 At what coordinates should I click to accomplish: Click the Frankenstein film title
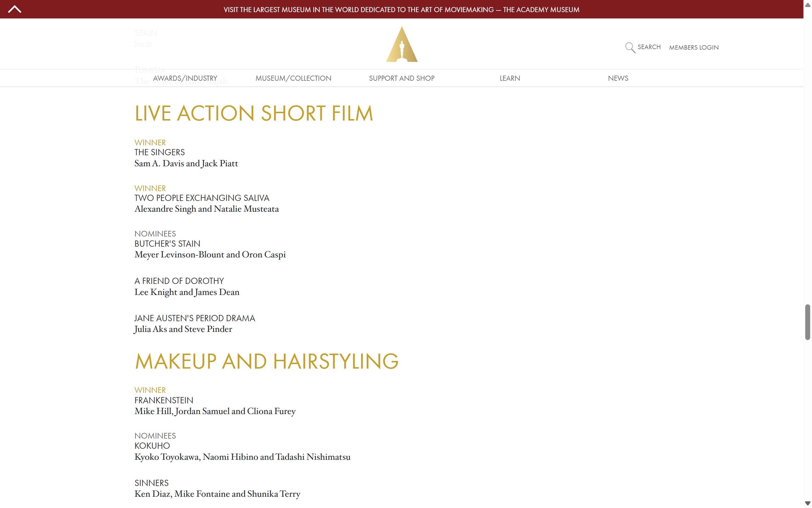coord(164,400)
